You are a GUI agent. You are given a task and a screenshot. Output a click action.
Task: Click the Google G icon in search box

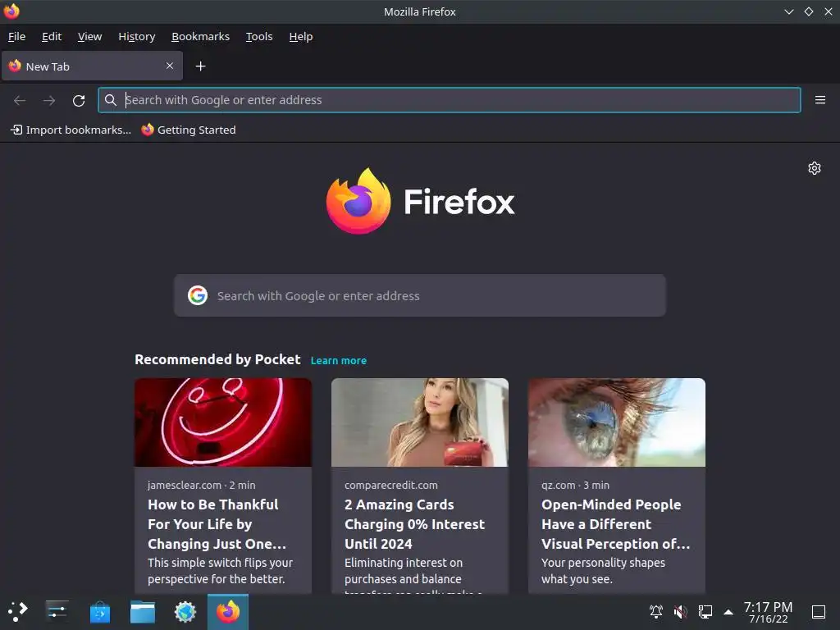point(198,295)
